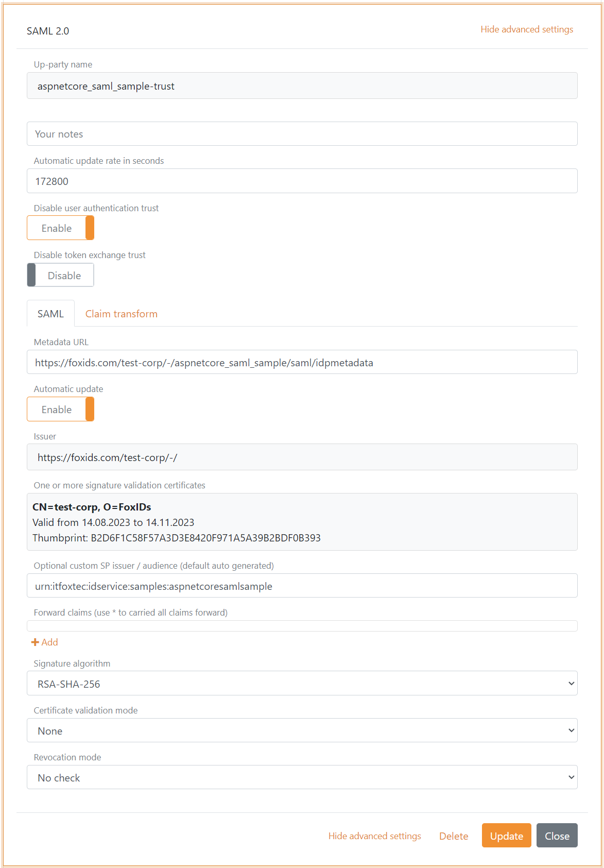
Task: Click the gray Close button
Action: coord(557,836)
